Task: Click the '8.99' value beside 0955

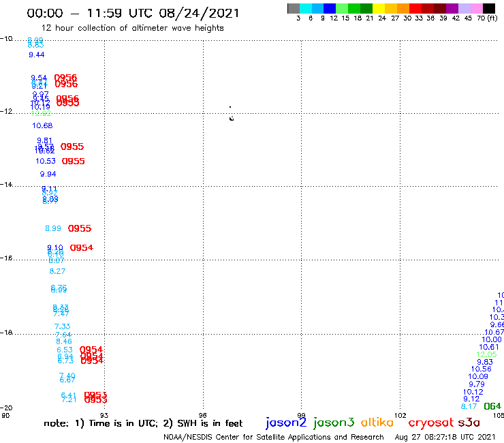Action: pos(53,228)
